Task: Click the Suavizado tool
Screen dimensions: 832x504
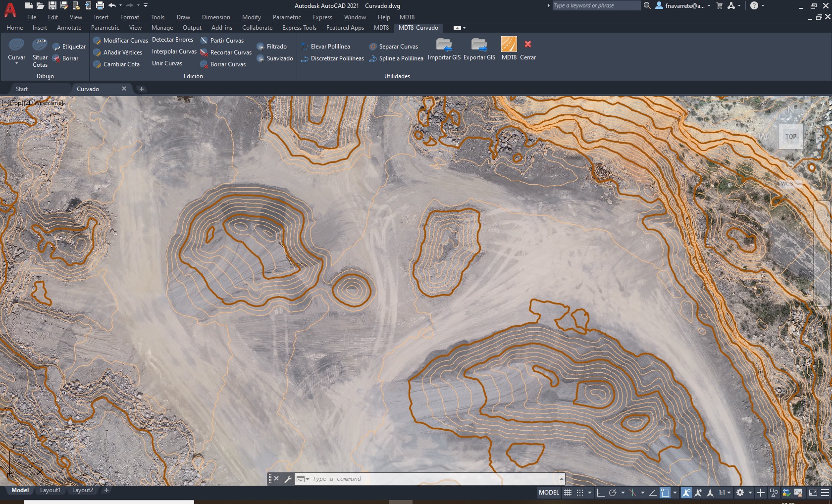Action: pos(275,58)
